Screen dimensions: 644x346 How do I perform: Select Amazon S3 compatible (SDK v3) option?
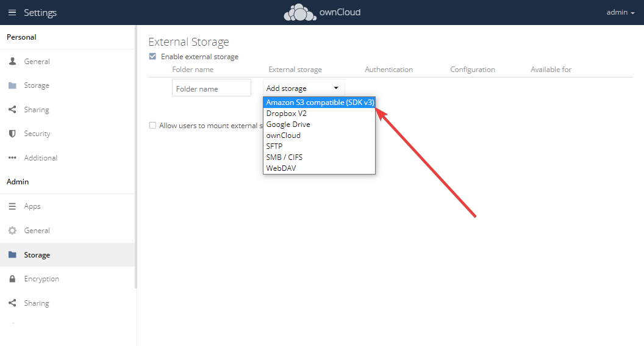point(320,103)
